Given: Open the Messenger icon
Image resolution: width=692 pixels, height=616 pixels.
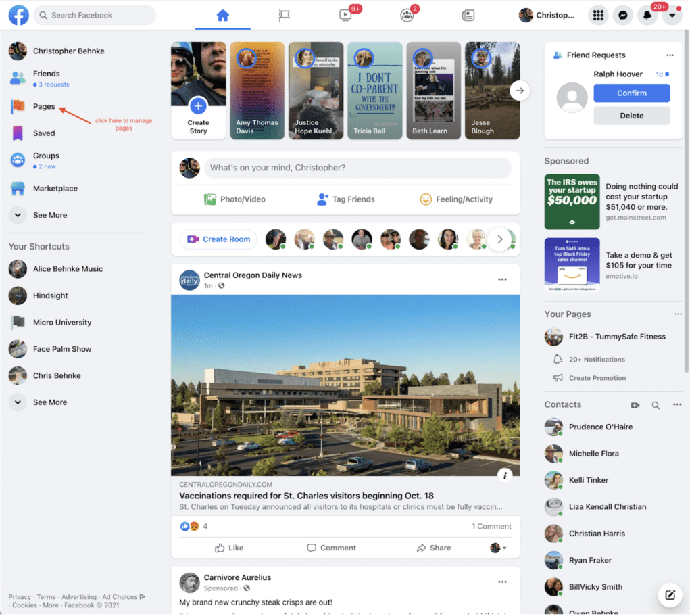Looking at the screenshot, I should pyautogui.click(x=623, y=16).
